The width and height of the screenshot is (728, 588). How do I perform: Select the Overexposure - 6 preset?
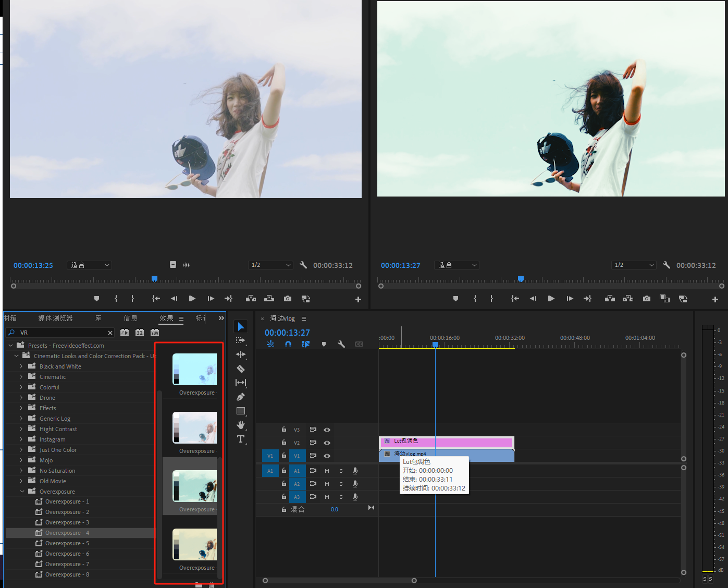[67, 554]
